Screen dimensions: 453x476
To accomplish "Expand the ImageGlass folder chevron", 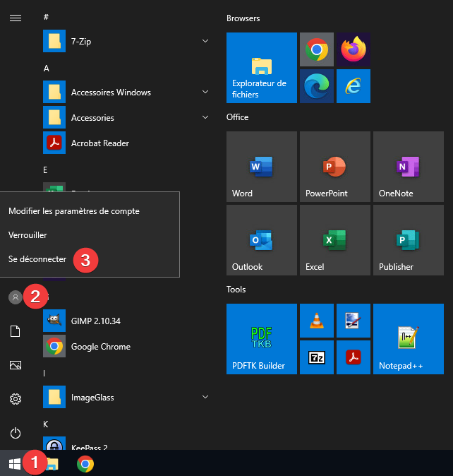I will [x=205, y=398].
